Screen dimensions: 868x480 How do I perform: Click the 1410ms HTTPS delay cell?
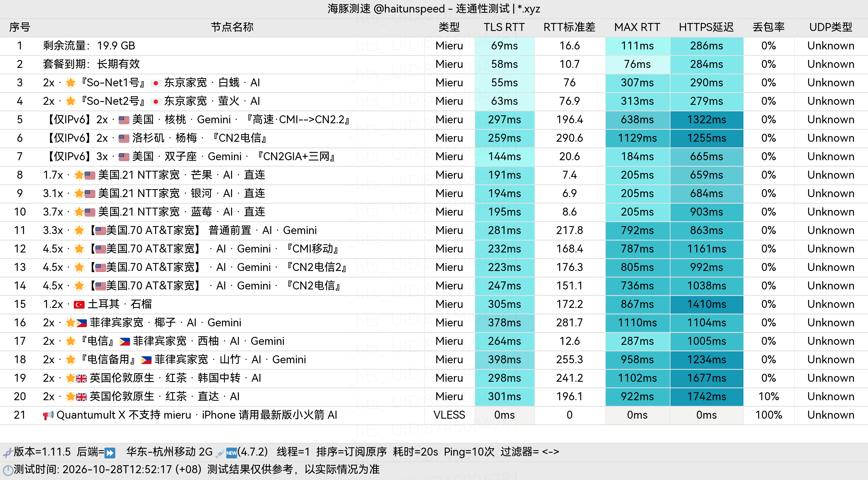point(706,304)
